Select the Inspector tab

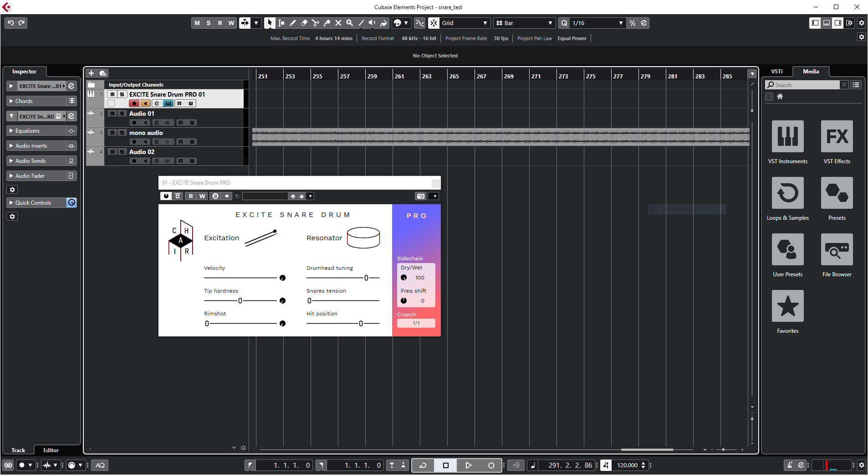pyautogui.click(x=24, y=72)
